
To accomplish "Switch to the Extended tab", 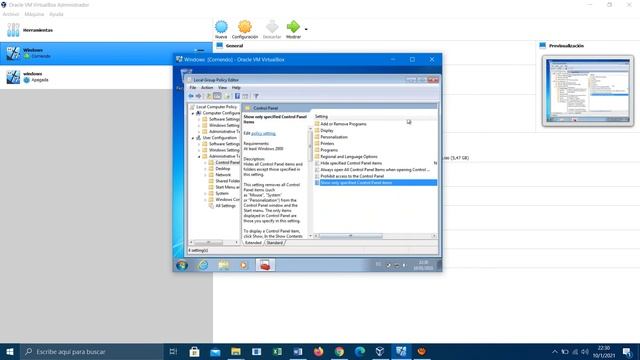I will point(253,243).
